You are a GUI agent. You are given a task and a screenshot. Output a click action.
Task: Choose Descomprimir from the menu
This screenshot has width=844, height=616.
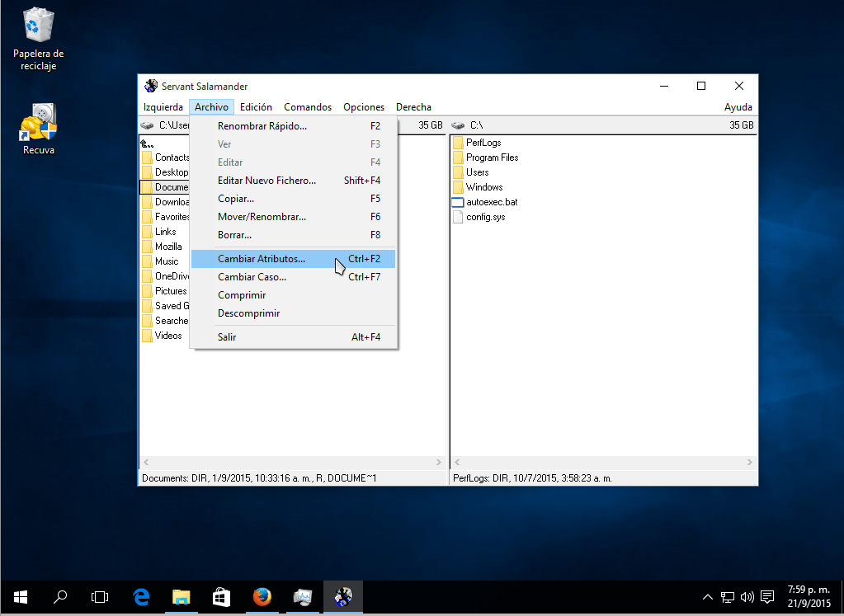pos(294,313)
